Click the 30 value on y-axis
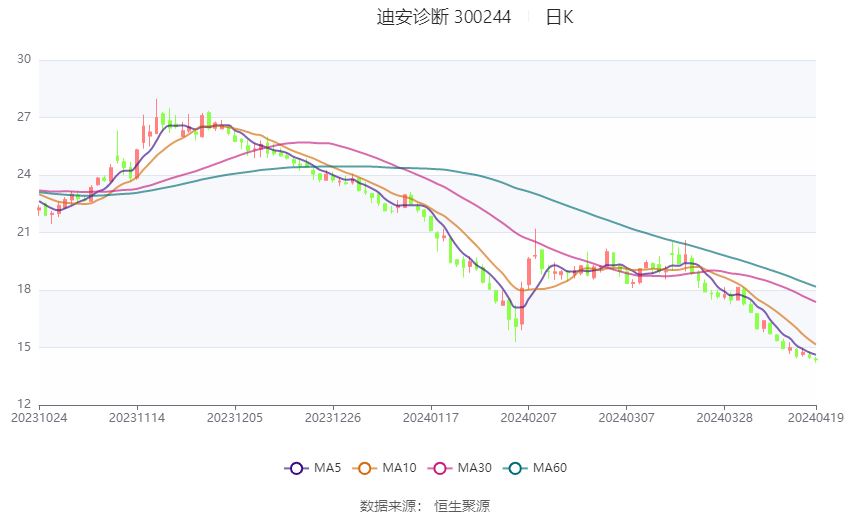 tap(24, 60)
